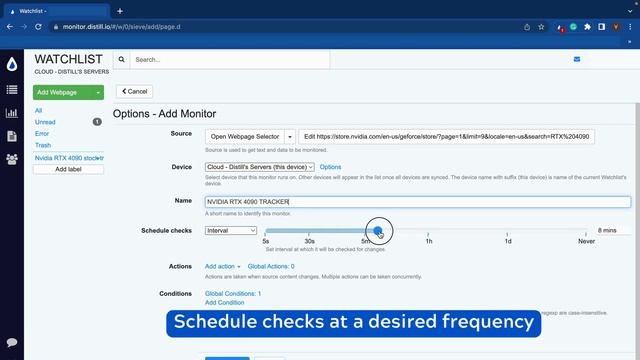Open the mail envelope icon in header
The width and height of the screenshot is (640, 360).
577,59
